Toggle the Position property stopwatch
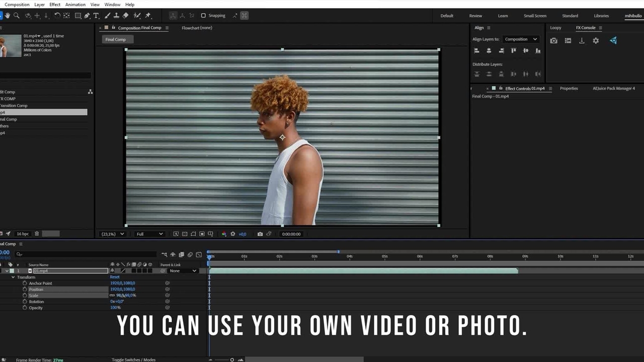This screenshot has width=644, height=362. (25, 290)
